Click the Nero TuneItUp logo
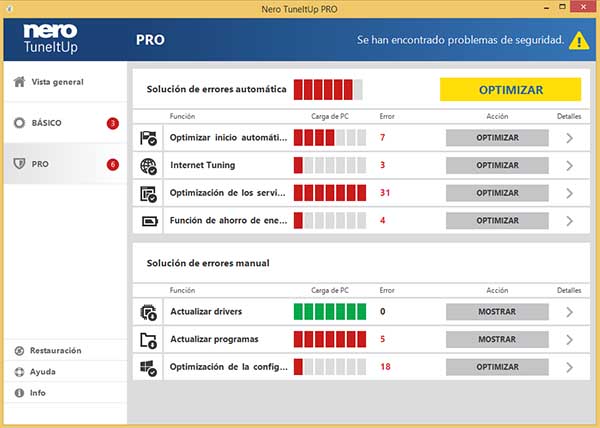 click(51, 39)
